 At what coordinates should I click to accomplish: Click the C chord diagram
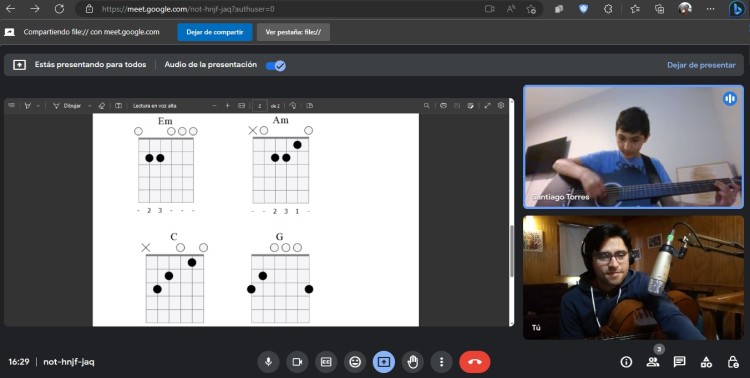click(x=175, y=278)
